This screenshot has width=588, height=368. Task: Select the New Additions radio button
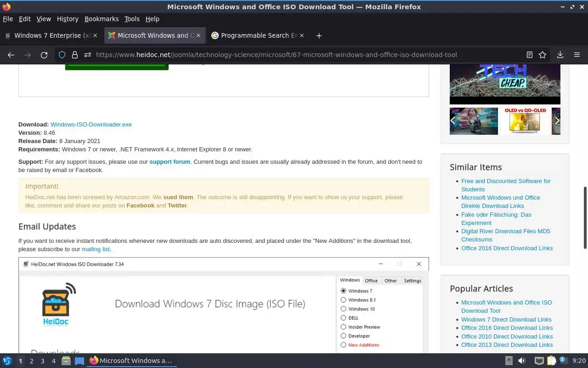click(343, 345)
